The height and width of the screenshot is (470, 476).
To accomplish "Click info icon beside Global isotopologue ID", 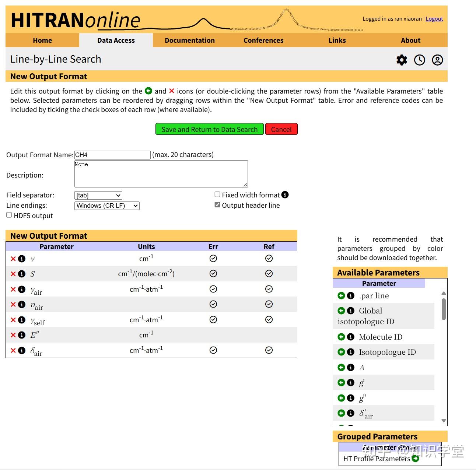I will pyautogui.click(x=350, y=311).
